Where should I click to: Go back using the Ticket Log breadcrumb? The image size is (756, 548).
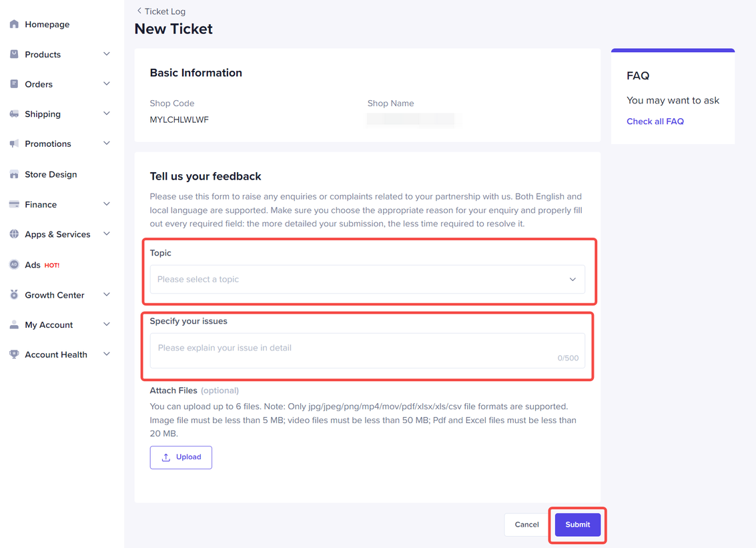160,11
